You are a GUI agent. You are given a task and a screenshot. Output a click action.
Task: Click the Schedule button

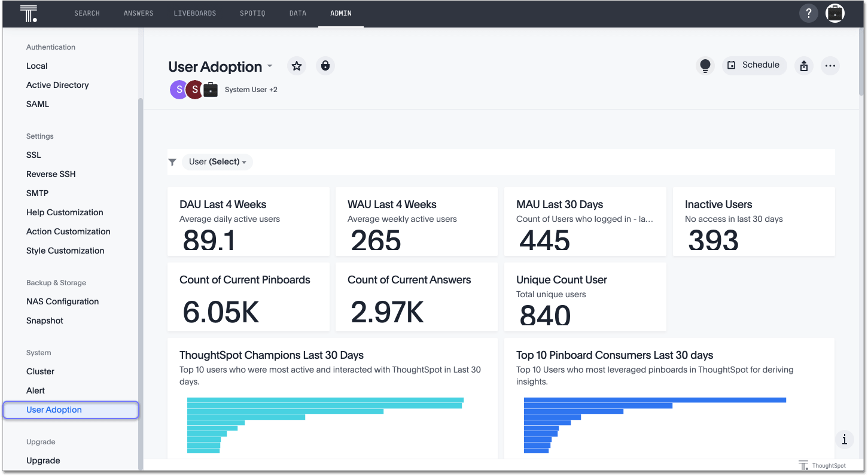tap(754, 65)
